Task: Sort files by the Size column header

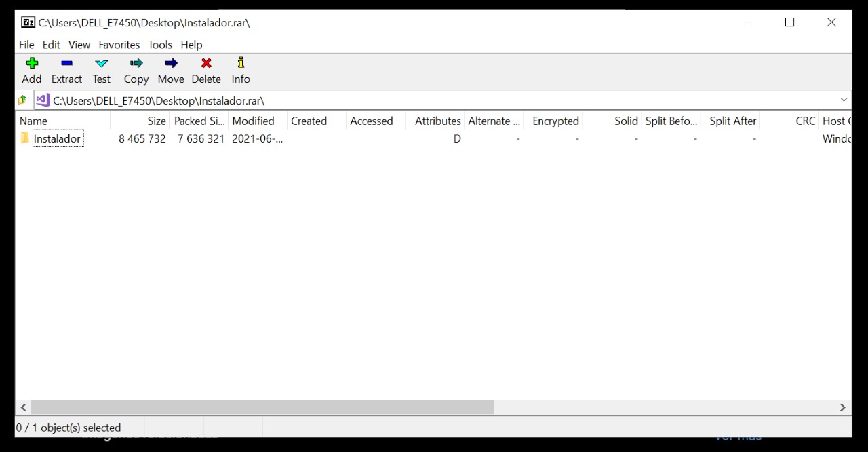Action: (155, 121)
